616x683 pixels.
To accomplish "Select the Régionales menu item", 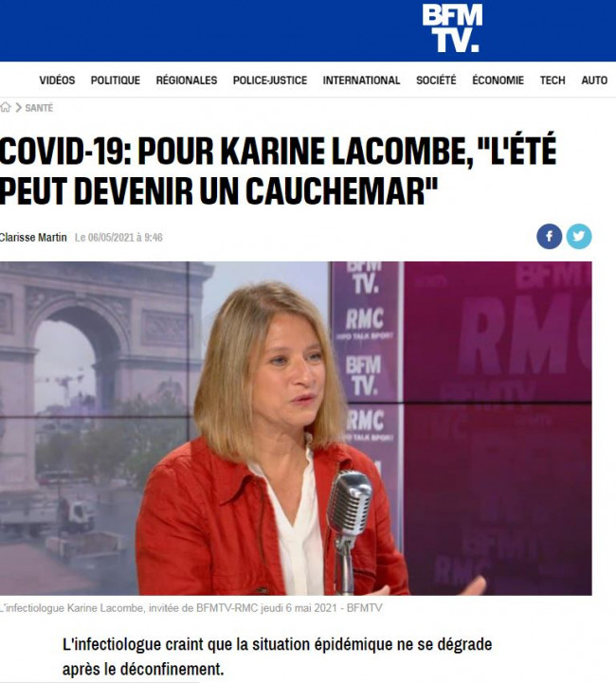I will pos(187,81).
